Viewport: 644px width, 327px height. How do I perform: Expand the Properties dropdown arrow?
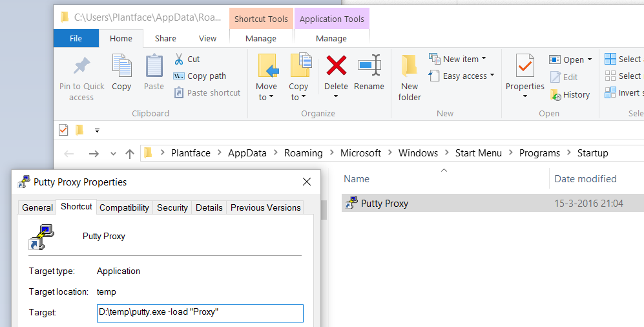[525, 96]
